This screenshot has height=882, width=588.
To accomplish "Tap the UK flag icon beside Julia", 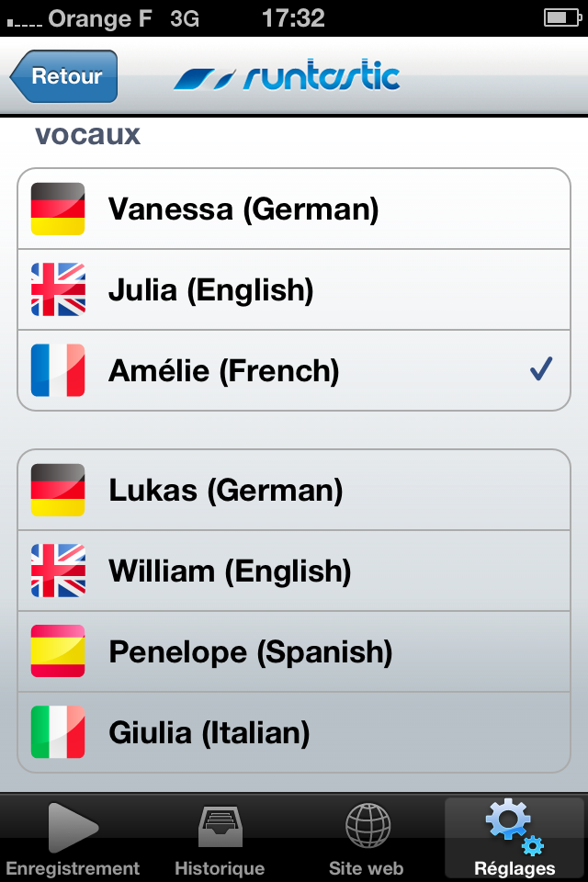I will point(58,289).
